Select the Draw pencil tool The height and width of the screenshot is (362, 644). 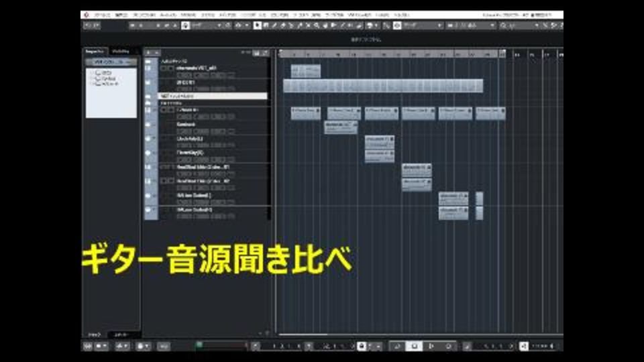point(274,25)
